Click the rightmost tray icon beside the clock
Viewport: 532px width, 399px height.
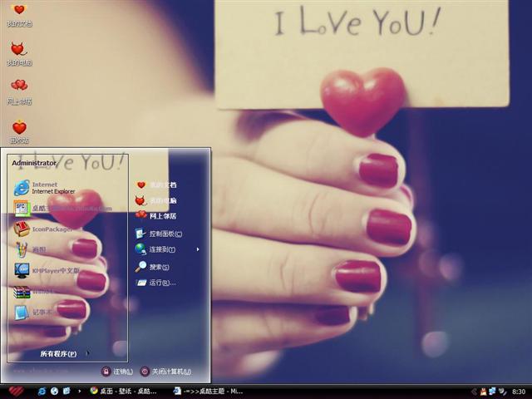pos(502,392)
